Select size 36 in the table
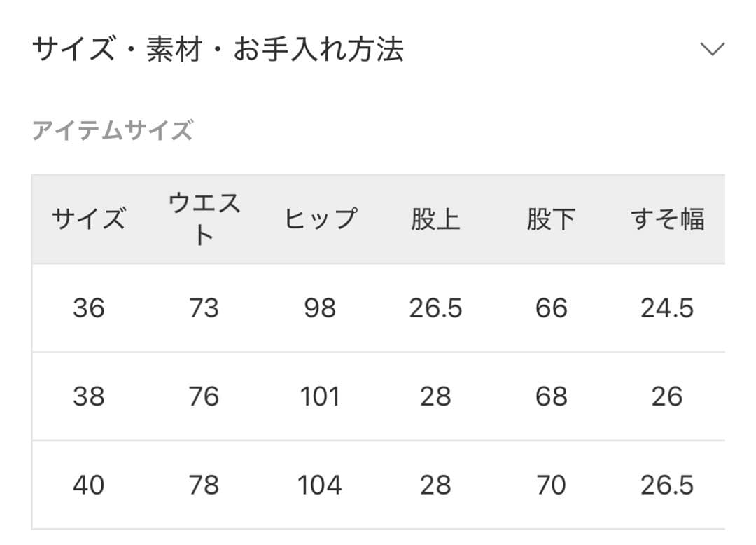Screen dimensions: 756x545 click(x=87, y=307)
